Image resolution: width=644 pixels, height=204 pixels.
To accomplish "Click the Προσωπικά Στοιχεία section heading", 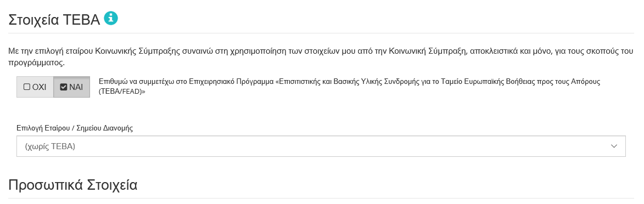I will [x=72, y=185].
